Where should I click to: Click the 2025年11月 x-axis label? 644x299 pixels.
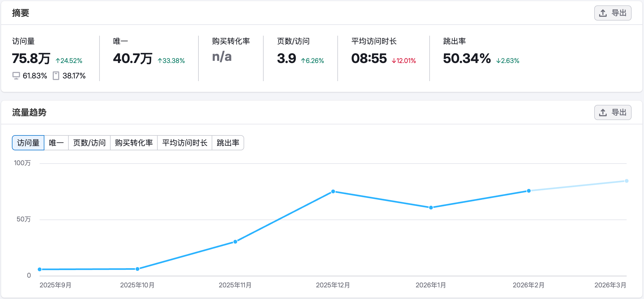point(235,285)
